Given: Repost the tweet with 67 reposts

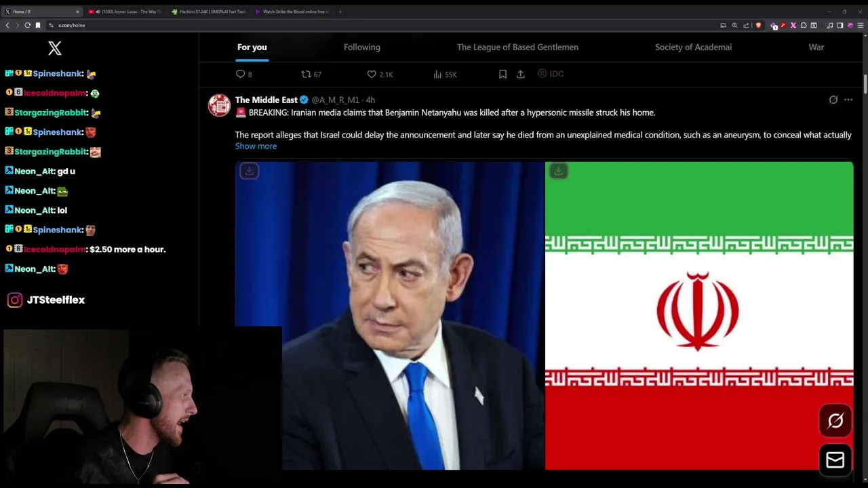Looking at the screenshot, I should point(311,74).
